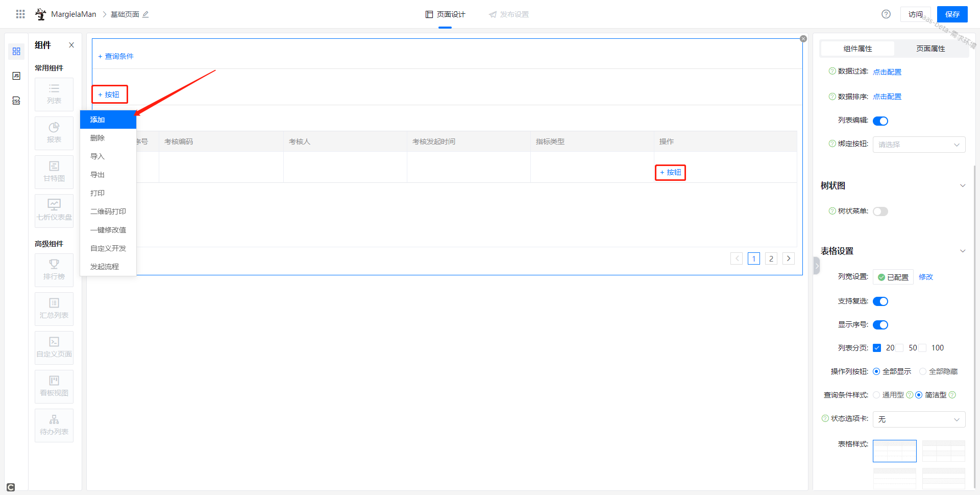
Task: Select the first table style thumbnail
Action: [x=894, y=451]
